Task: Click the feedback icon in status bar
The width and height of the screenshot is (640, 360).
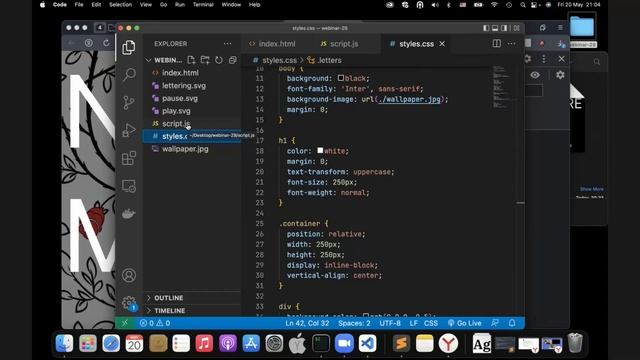Action: (495, 323)
